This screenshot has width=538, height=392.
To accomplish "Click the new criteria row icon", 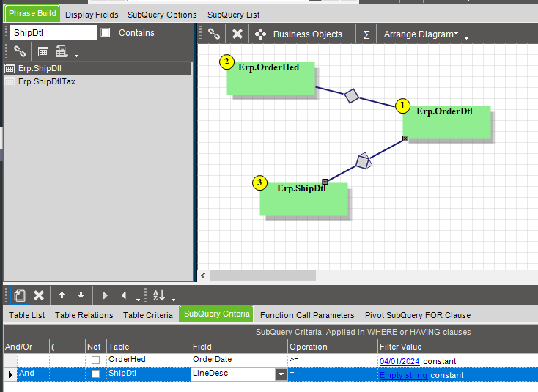I will (20, 295).
